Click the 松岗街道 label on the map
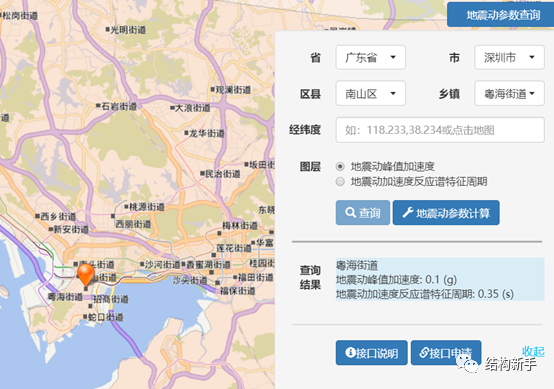The height and width of the screenshot is (389, 554). [20, 15]
